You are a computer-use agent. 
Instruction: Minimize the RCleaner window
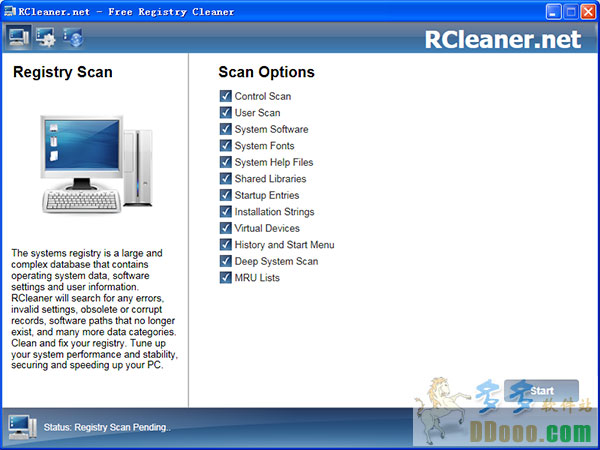point(553,12)
